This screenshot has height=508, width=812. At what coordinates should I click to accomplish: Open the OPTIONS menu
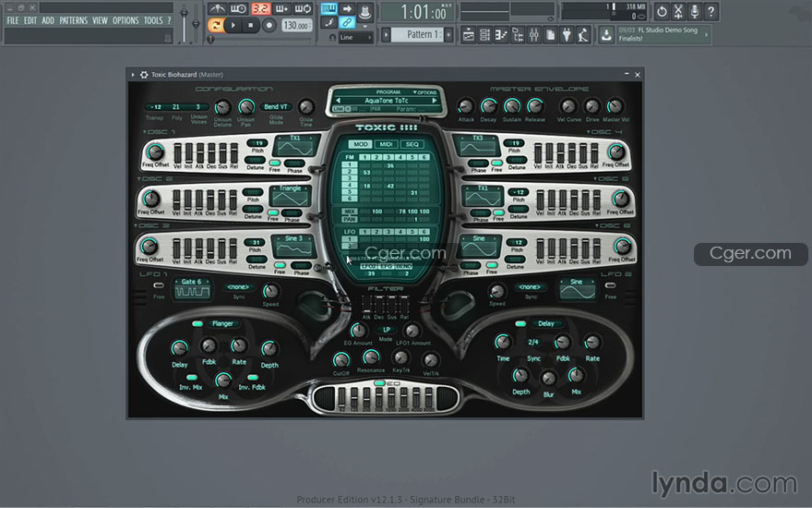click(125, 20)
